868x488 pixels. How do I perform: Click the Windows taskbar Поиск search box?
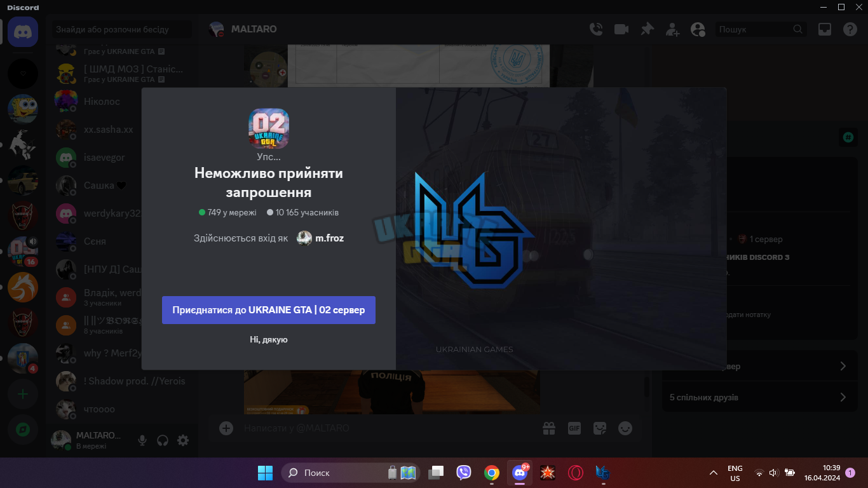point(350,473)
